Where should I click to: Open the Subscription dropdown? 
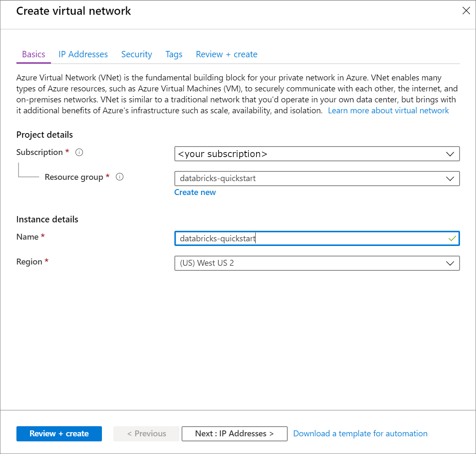point(317,154)
